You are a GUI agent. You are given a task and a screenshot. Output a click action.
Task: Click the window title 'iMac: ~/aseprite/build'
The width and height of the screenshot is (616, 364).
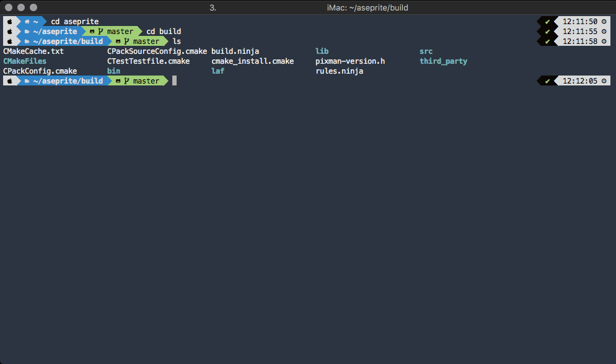(x=367, y=8)
